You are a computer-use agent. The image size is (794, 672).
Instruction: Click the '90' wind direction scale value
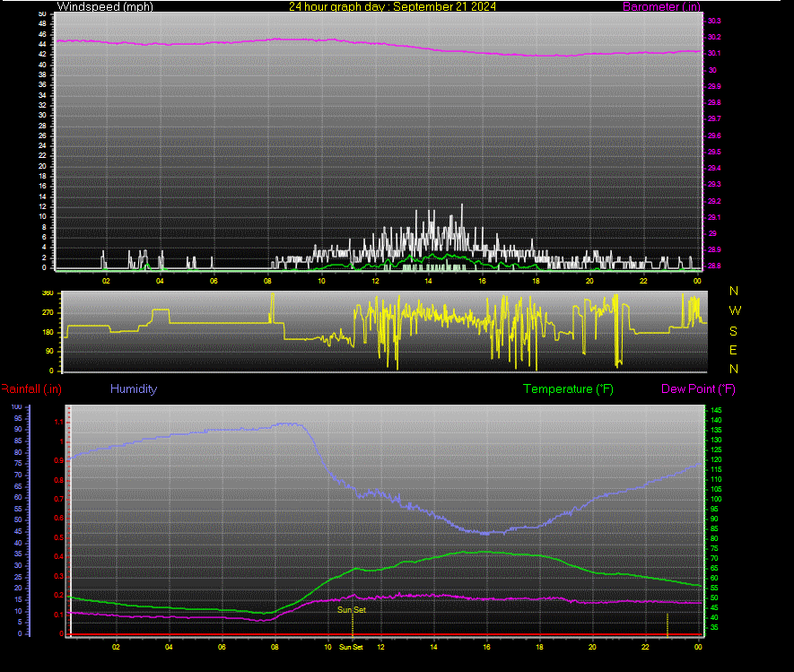pos(49,351)
